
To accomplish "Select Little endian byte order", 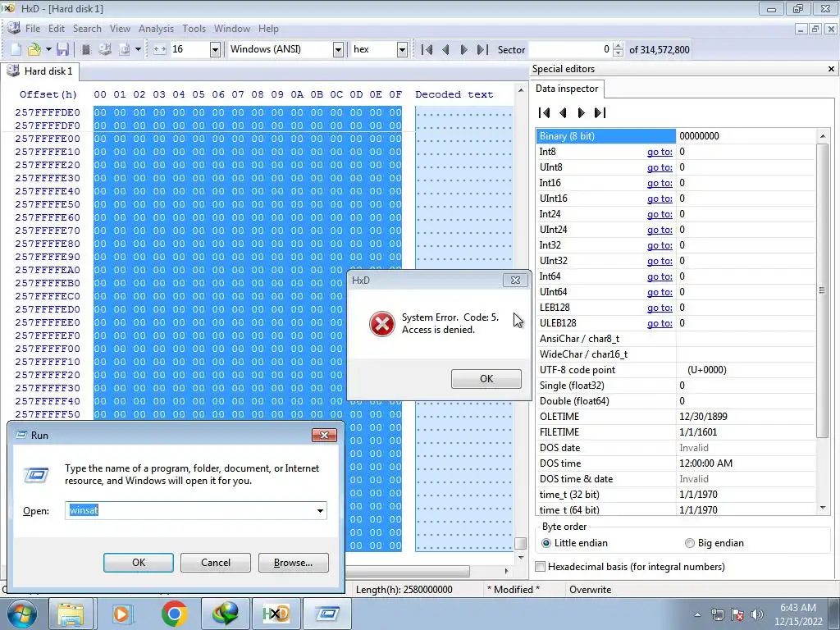I will [x=575, y=543].
